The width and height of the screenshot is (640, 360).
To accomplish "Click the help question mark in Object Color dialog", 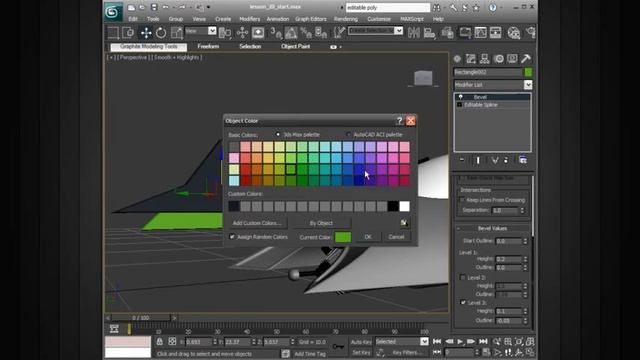I will (x=399, y=120).
